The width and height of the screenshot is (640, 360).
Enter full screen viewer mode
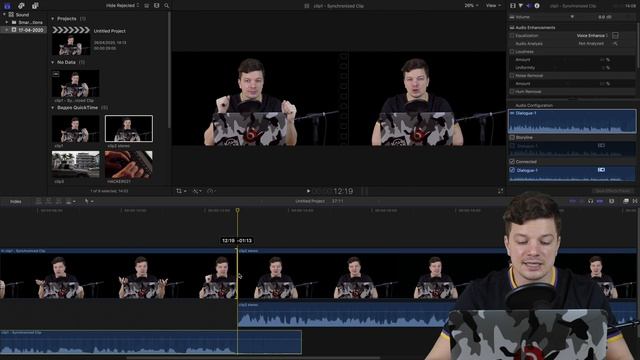pyautogui.click(x=500, y=191)
